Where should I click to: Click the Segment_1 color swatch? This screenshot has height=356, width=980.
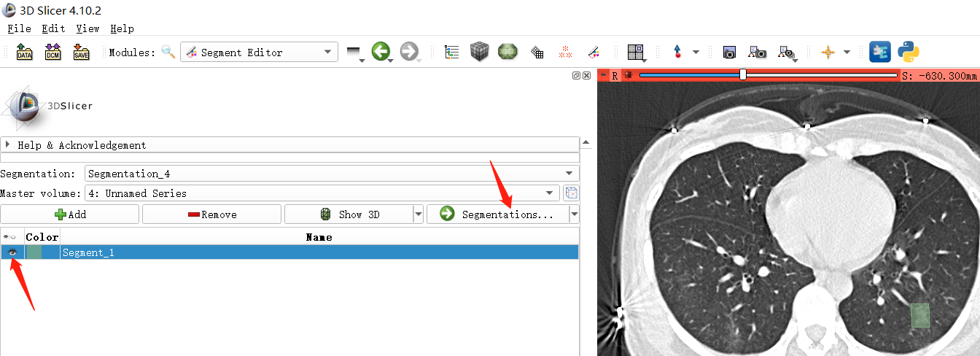coord(34,252)
